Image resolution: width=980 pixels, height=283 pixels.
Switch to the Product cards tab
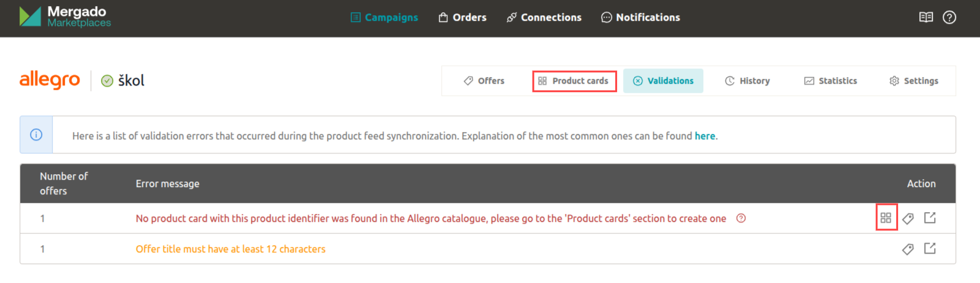(574, 81)
